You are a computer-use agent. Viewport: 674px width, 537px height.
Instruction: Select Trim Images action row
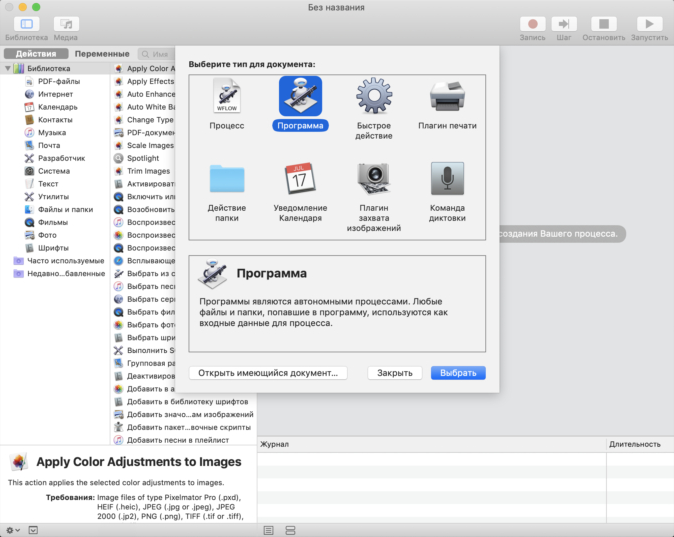[144, 171]
